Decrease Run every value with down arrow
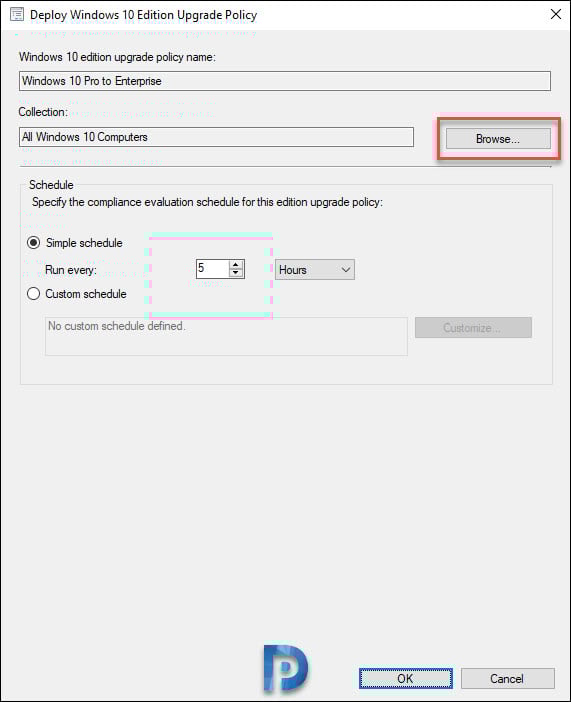 pos(236,273)
